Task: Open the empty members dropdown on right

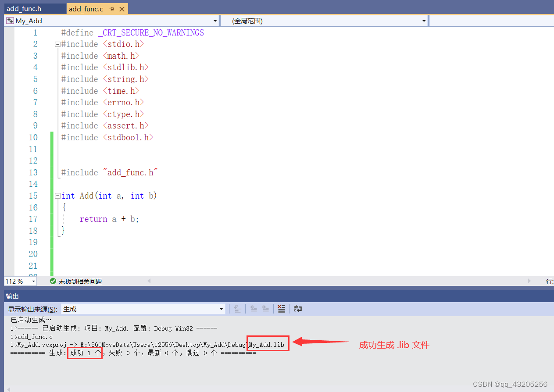Action: click(x=491, y=21)
